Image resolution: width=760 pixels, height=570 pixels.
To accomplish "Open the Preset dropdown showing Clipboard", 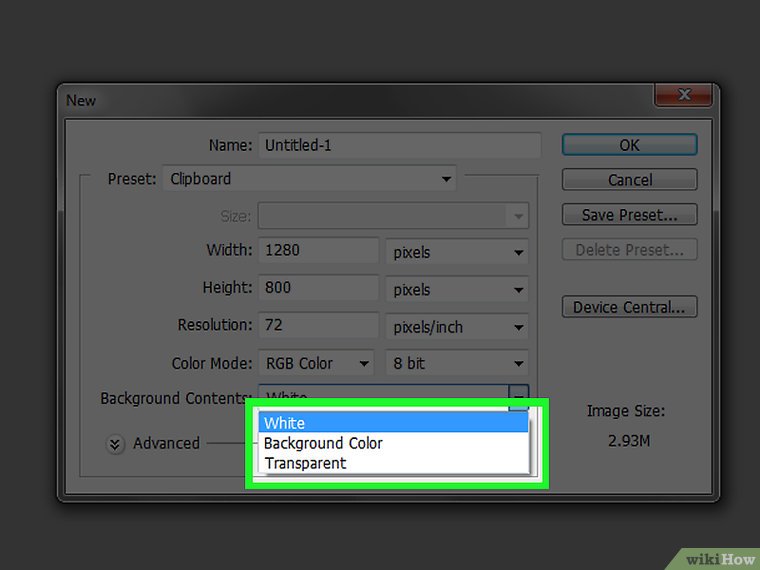I will (309, 180).
